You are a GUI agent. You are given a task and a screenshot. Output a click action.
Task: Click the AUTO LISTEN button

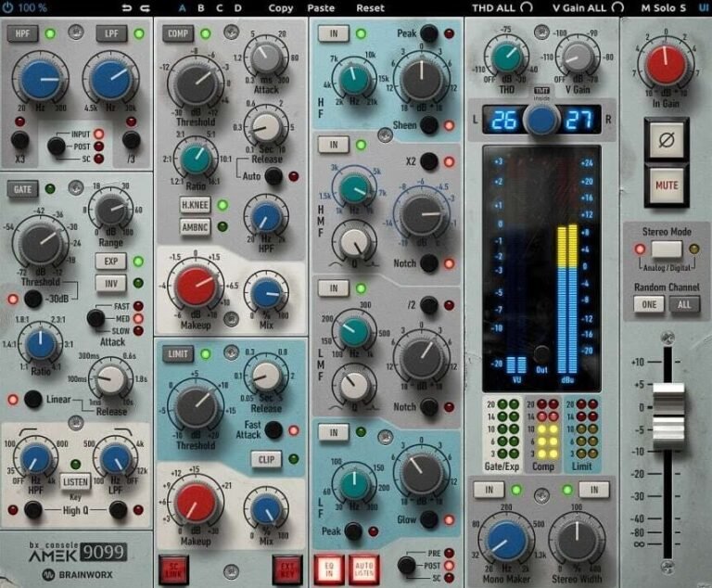click(363, 569)
